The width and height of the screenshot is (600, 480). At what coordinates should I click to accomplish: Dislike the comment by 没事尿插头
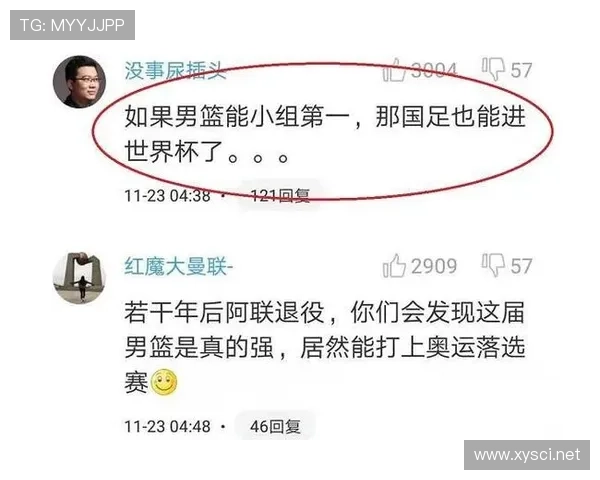click(x=493, y=69)
